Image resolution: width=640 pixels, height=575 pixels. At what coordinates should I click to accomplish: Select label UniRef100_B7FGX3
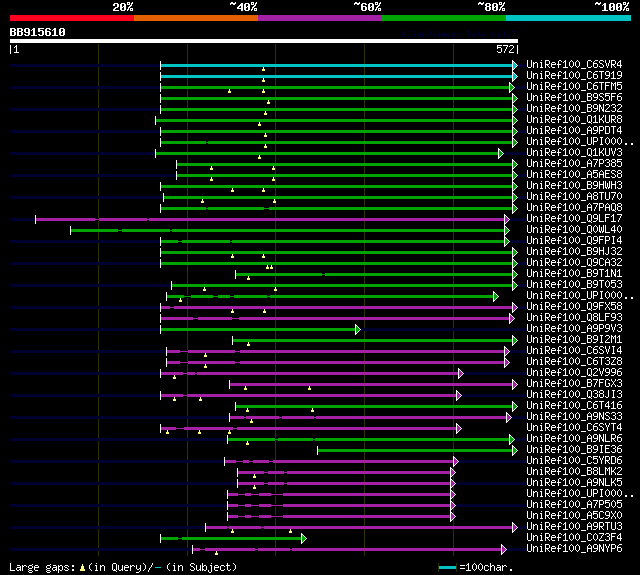point(574,384)
